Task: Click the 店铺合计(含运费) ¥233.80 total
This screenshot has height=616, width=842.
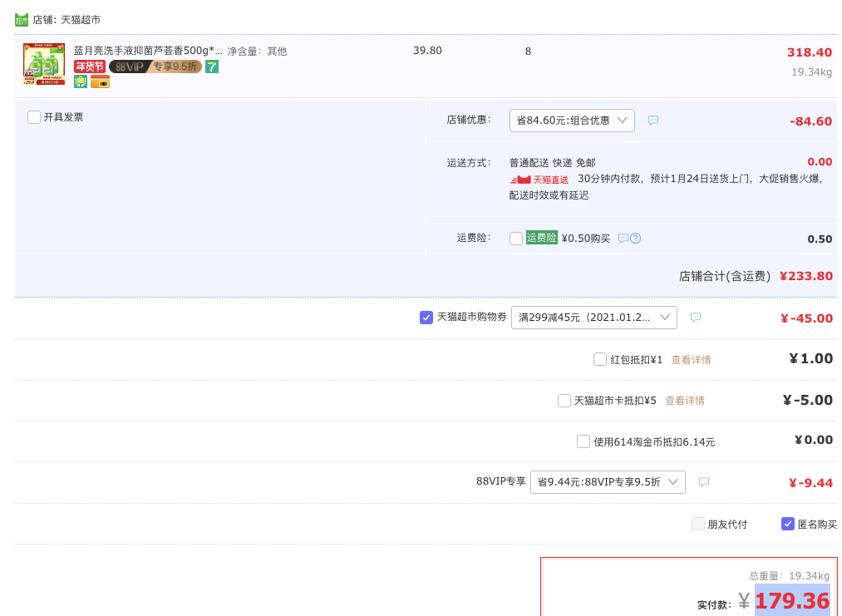Action: point(756,276)
